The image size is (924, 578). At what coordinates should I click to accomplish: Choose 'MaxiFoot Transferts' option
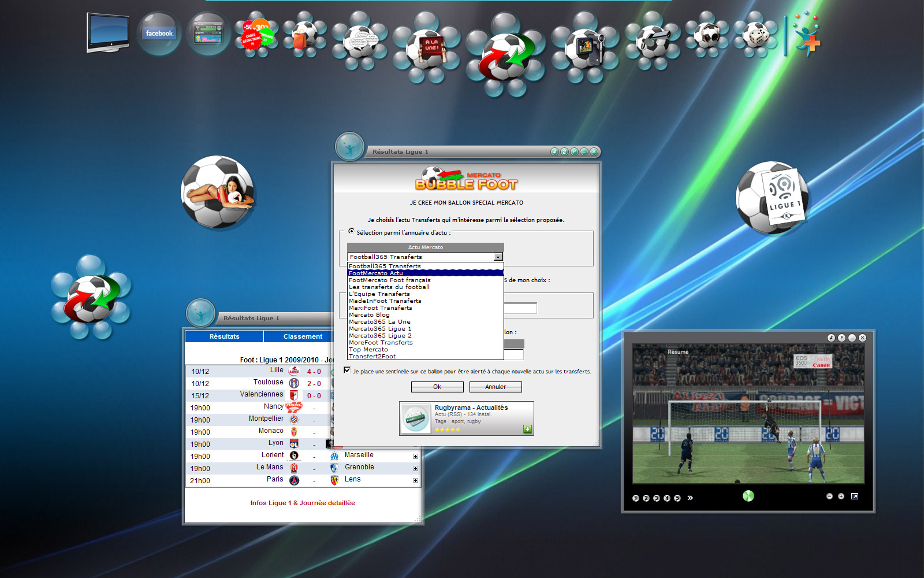pyautogui.click(x=426, y=307)
